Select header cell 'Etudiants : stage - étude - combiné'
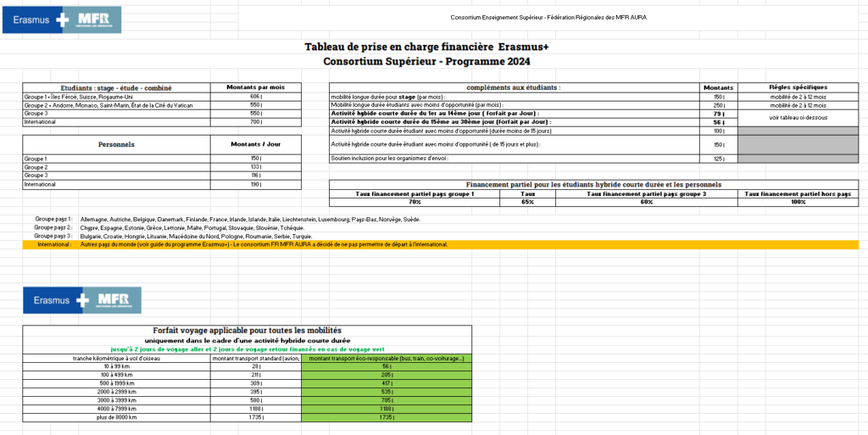The width and height of the screenshot is (868, 435). point(116,87)
